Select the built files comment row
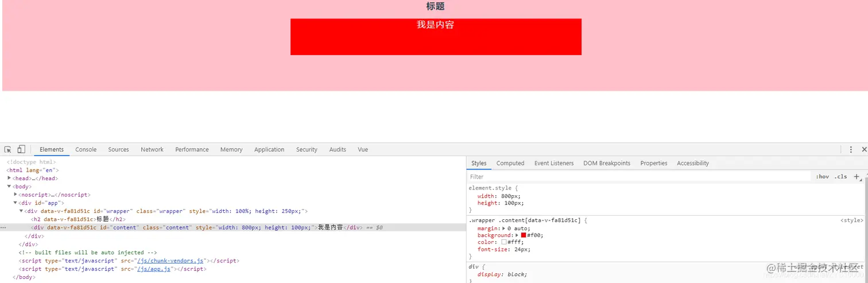The height and width of the screenshot is (283, 868). point(88,252)
